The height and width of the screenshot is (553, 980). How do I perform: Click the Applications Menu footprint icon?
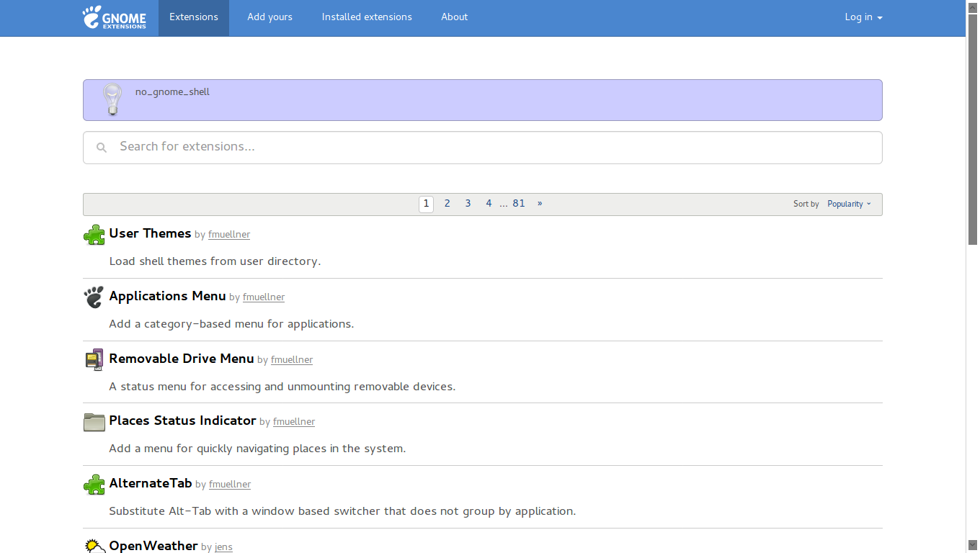click(94, 297)
